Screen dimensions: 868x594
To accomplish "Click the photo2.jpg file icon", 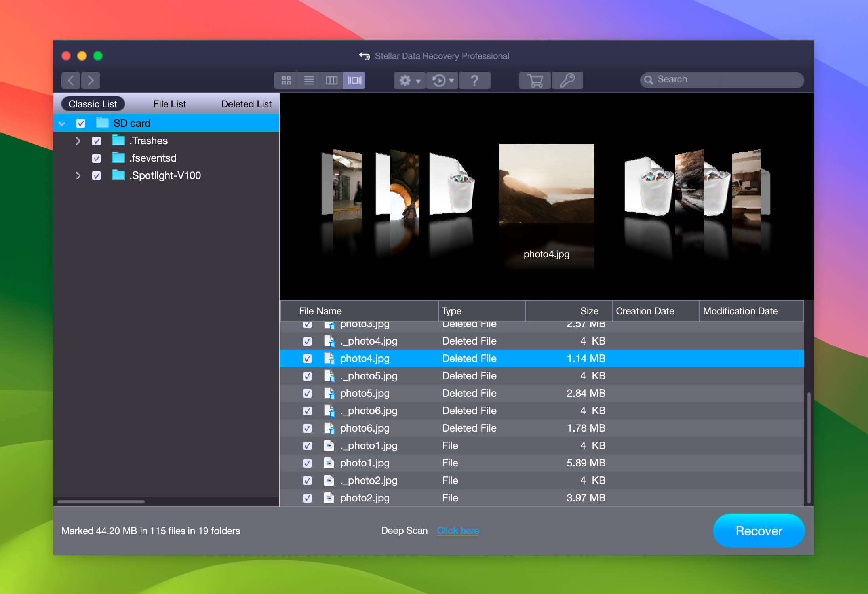I will pos(329,498).
